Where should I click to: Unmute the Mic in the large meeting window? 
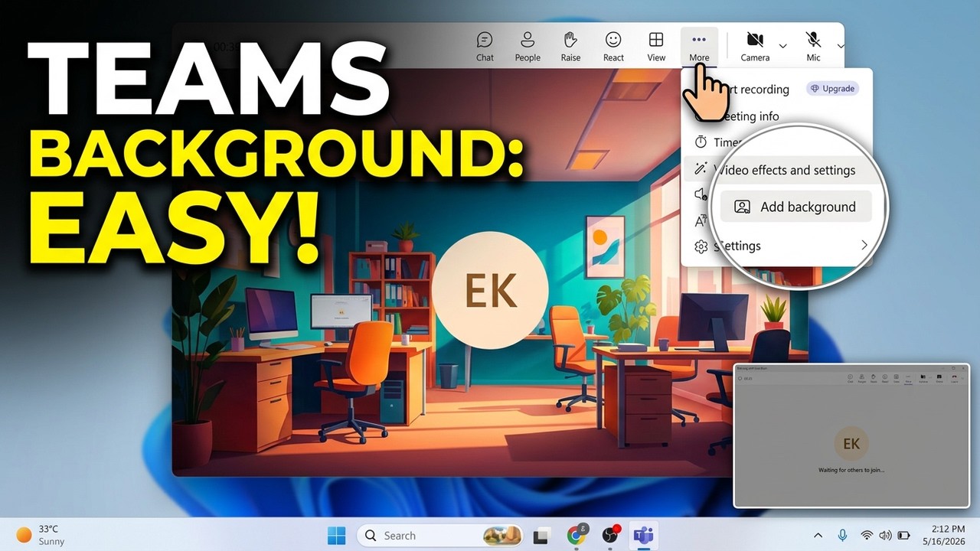[x=813, y=46]
